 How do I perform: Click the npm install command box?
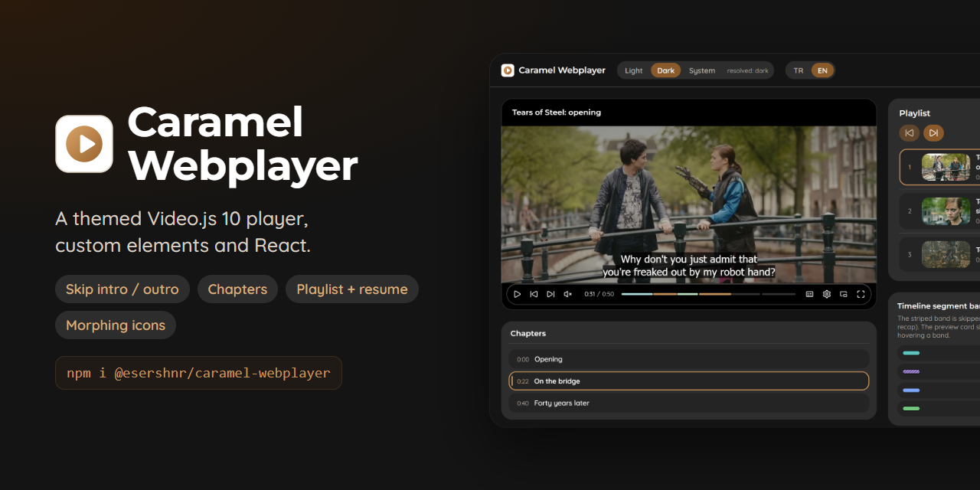coord(198,373)
